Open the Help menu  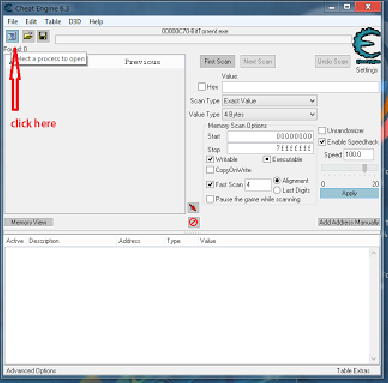point(96,22)
